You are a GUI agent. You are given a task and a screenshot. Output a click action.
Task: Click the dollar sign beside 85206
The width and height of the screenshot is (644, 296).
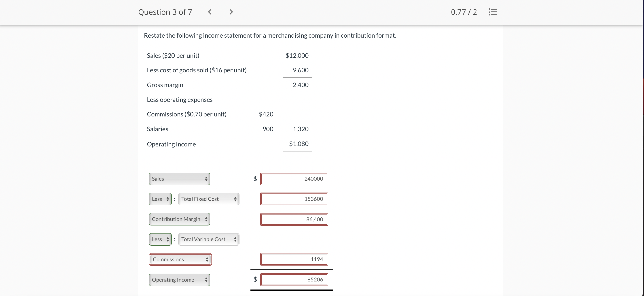255,279
